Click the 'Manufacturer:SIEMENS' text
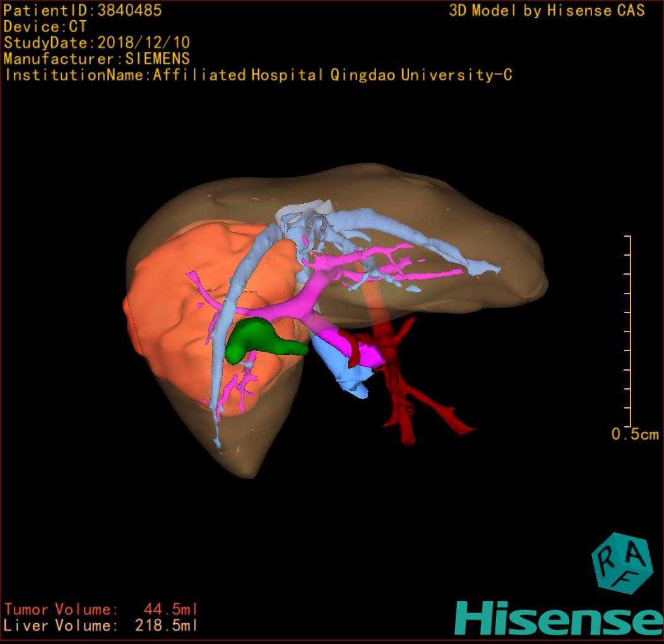Image resolution: width=664 pixels, height=644 pixels. [x=97, y=59]
